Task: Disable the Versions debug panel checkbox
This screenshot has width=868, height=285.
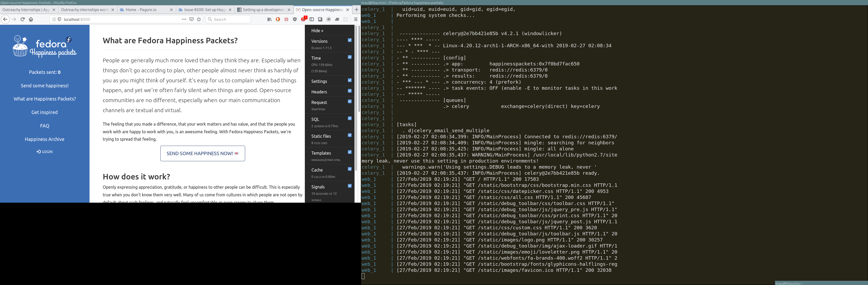Action: [350, 40]
